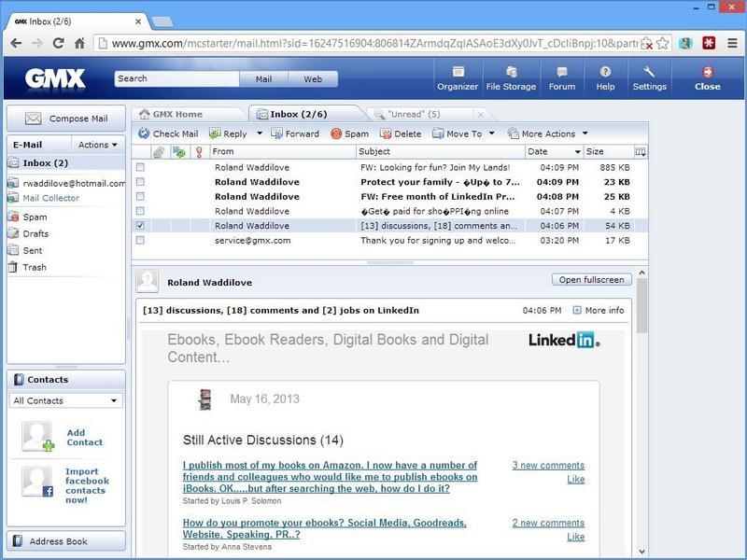Bookmark this page with star icon

tap(663, 43)
